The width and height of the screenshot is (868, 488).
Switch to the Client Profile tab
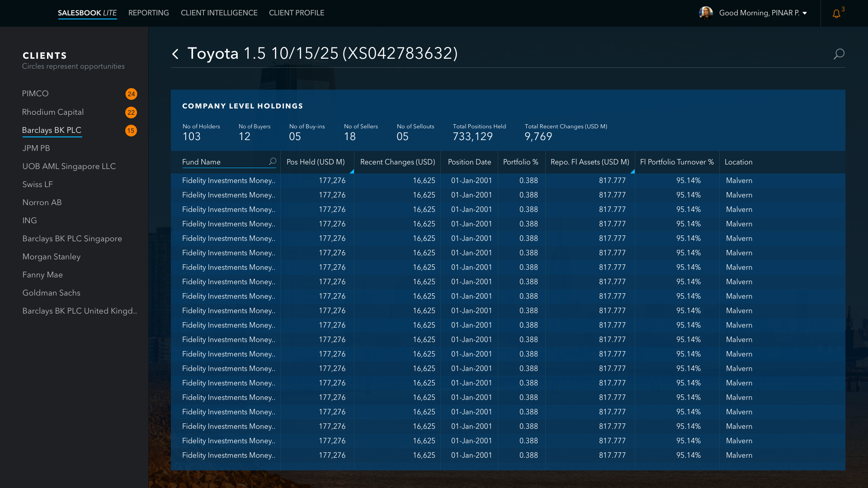click(x=297, y=13)
